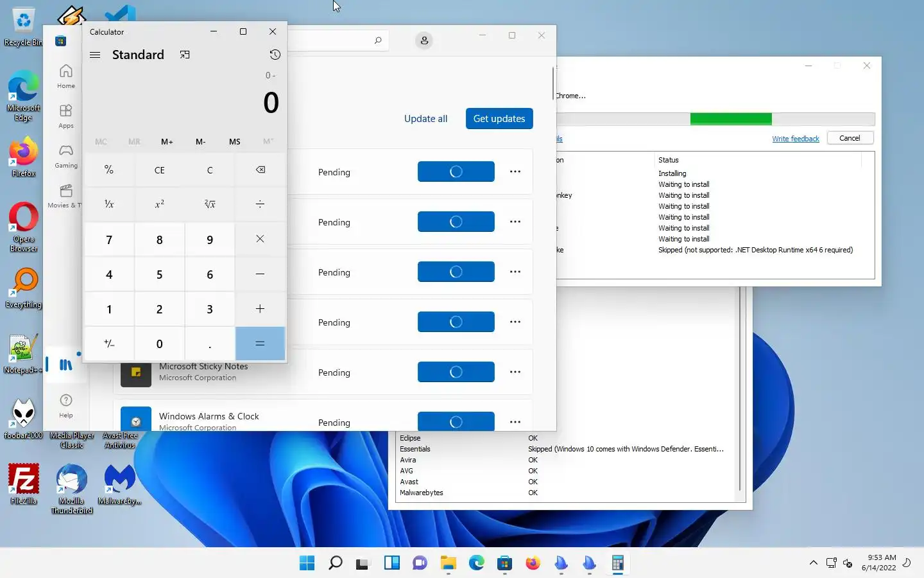Click the taskbar clock showing 9:53 AM
The width and height of the screenshot is (924, 578).
click(878, 563)
